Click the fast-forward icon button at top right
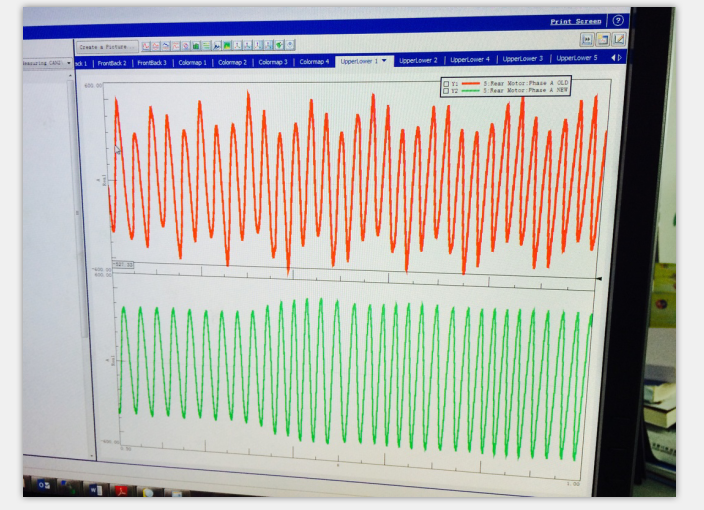This screenshot has height=510, width=704. pos(587,40)
